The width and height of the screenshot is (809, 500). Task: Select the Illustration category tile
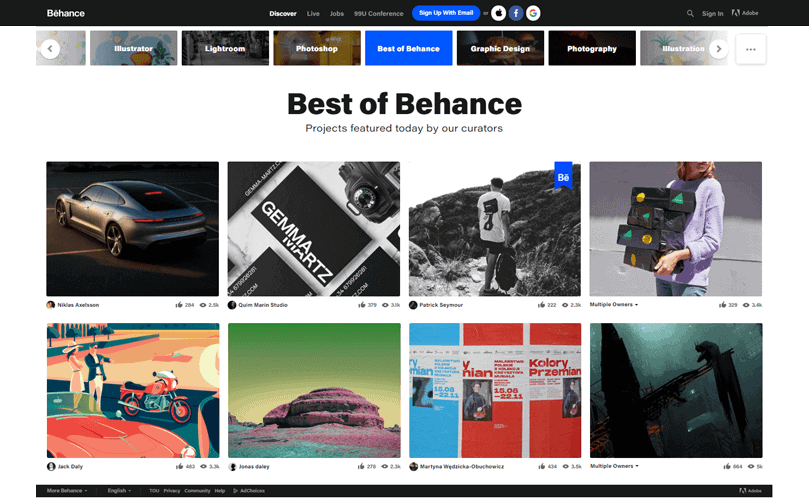[684, 48]
